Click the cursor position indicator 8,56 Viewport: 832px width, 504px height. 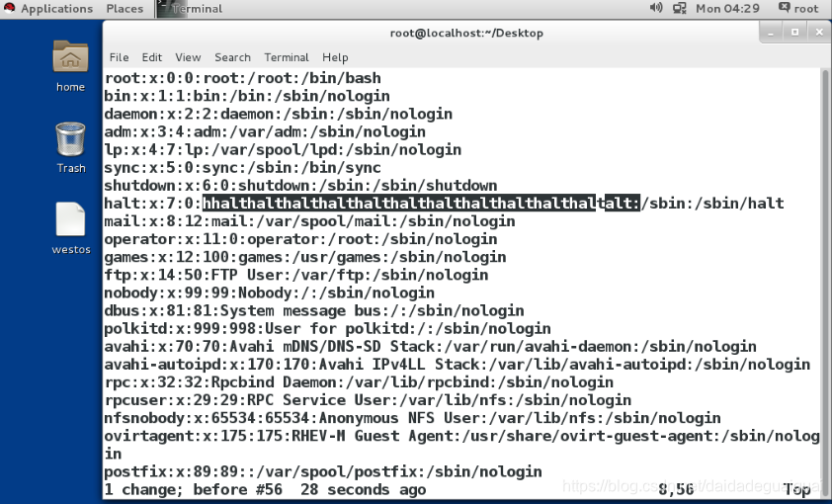(676, 490)
